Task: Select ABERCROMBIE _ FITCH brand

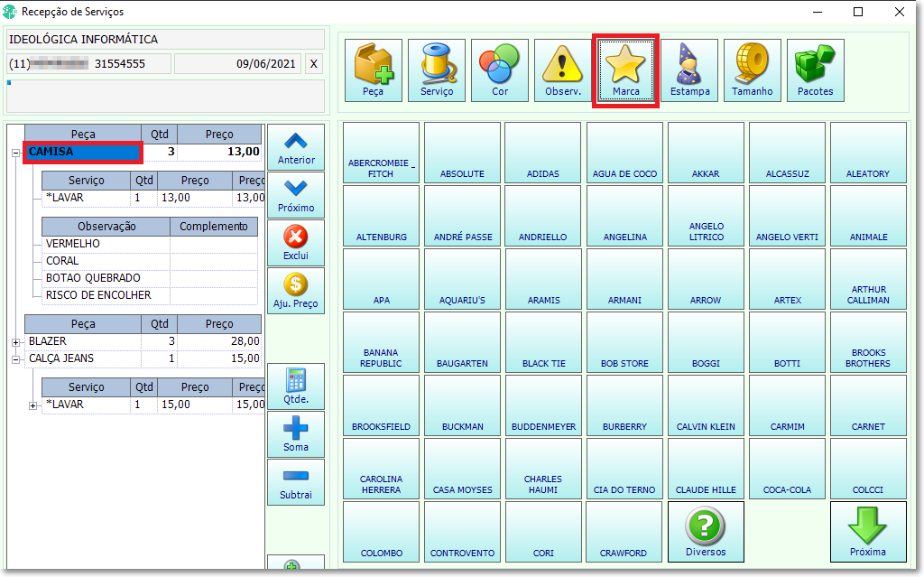Action: pyautogui.click(x=382, y=153)
